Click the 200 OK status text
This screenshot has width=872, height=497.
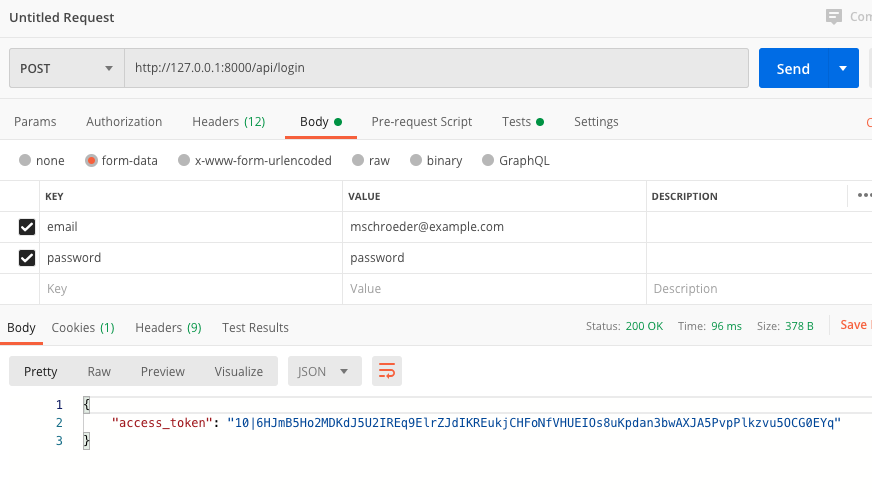(x=644, y=326)
